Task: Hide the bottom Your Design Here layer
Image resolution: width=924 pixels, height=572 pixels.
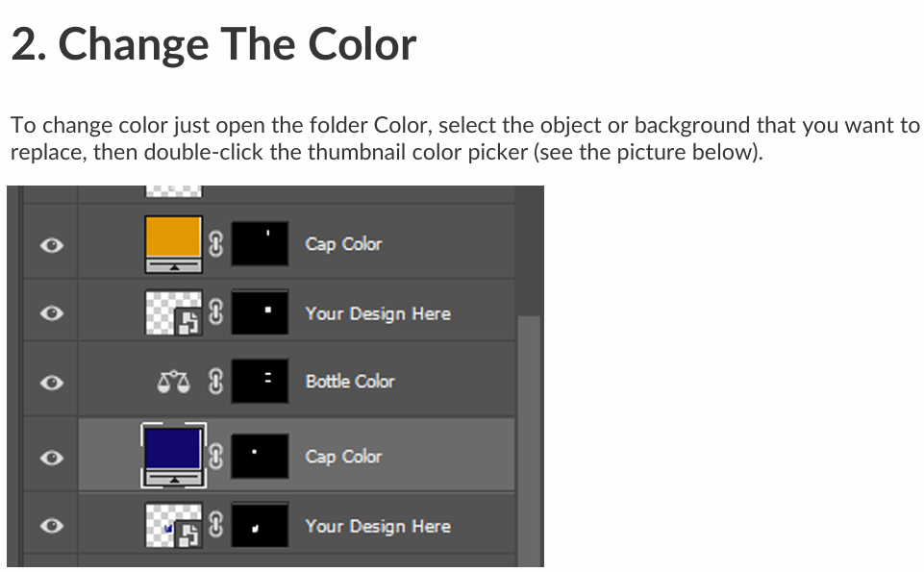Action: (x=52, y=525)
